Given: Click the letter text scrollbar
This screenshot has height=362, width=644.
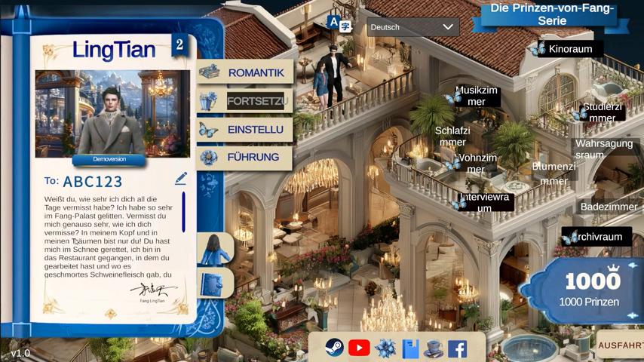Looking at the screenshot, I should pos(183,213).
